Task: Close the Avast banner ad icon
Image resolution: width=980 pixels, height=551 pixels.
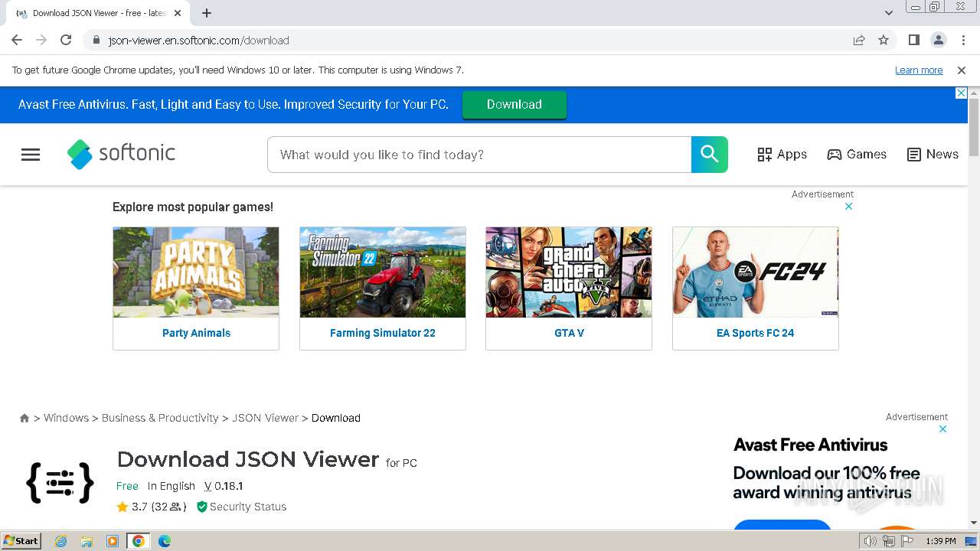Action: tap(962, 93)
